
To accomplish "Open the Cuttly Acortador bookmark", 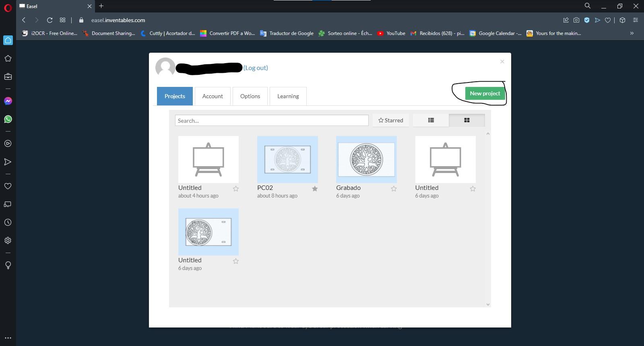I will click(x=167, y=33).
